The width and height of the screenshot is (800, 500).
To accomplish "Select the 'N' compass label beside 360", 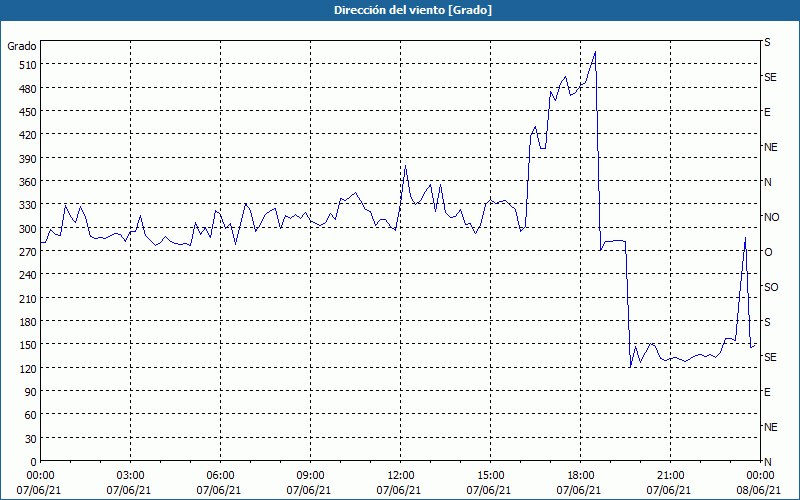I will click(768, 182).
